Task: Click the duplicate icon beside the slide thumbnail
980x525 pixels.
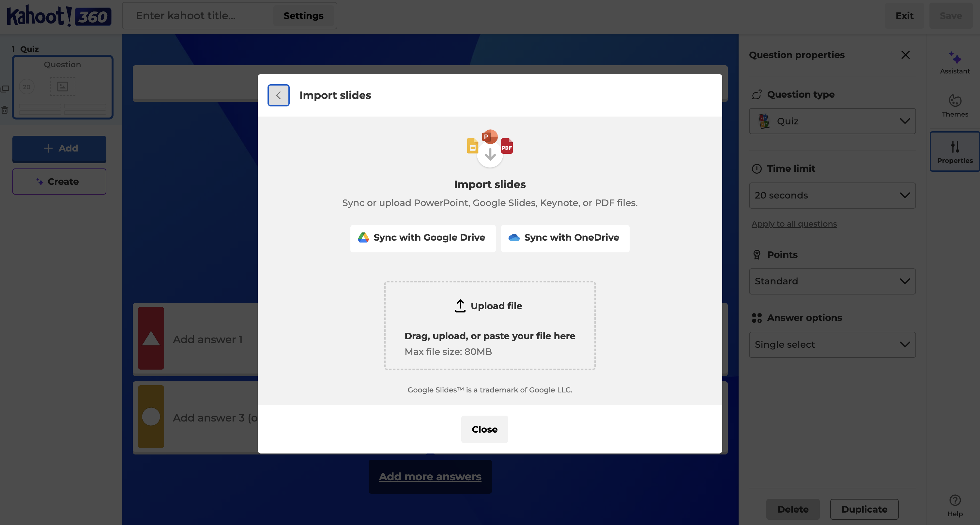Action: click(5, 89)
